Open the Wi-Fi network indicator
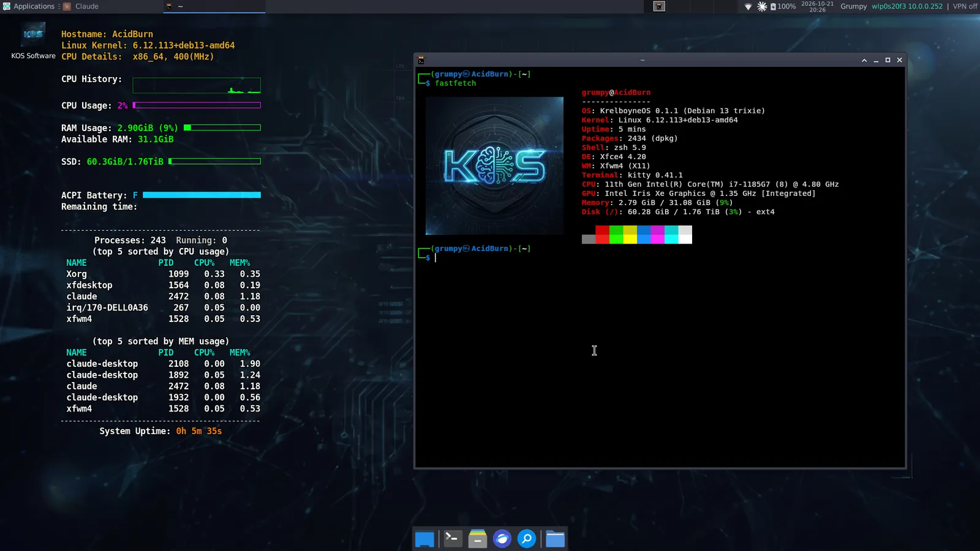 click(x=748, y=7)
